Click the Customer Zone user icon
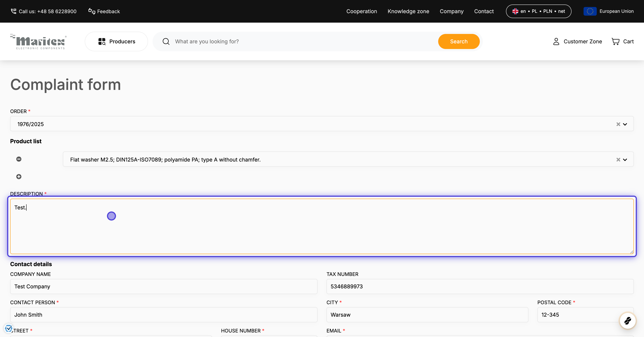Screen dimensions: 644x337 [x=556, y=41]
